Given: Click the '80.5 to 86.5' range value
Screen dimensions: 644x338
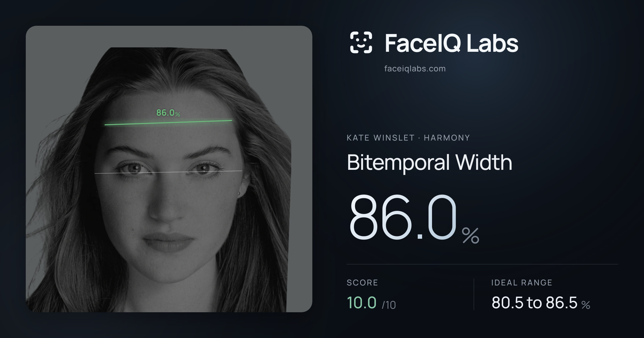Looking at the screenshot, I should tap(534, 303).
